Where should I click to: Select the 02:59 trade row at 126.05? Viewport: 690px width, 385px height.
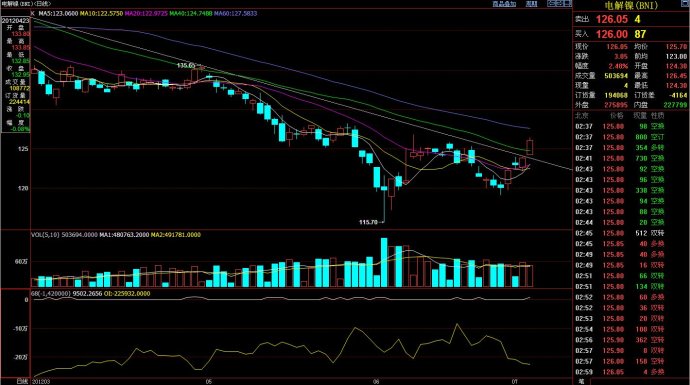coord(631,372)
